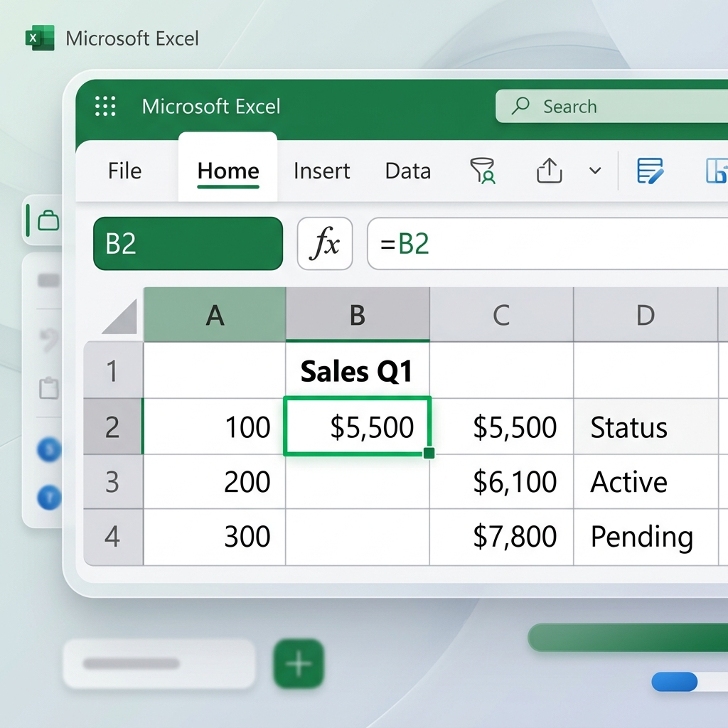Click the Pending cell in column D
The width and height of the screenshot is (728, 728).
646,537
